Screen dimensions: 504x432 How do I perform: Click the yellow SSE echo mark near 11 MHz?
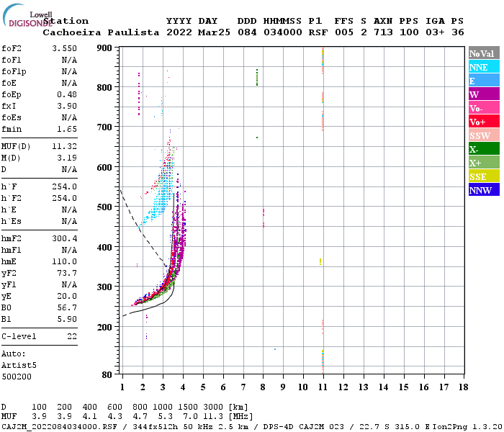coord(320,261)
